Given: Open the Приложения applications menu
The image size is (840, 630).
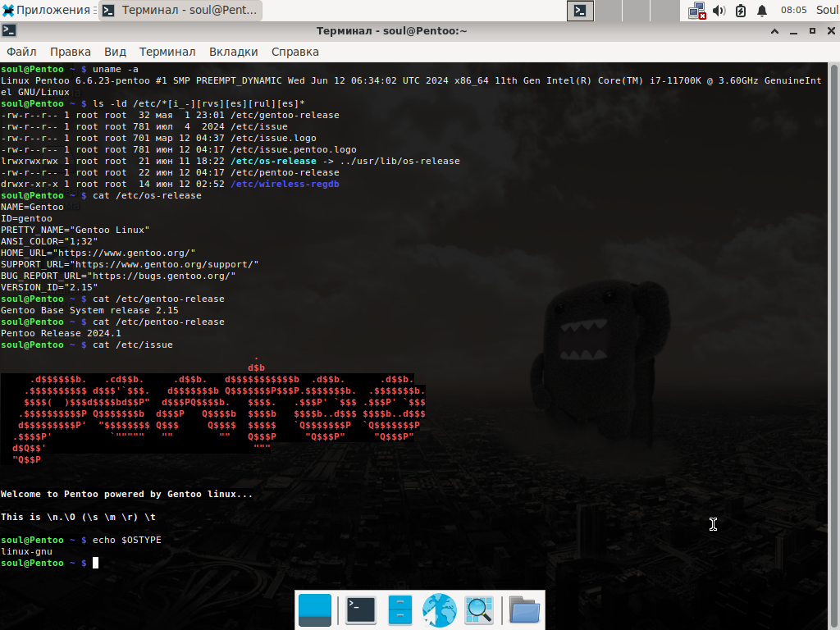Looking at the screenshot, I should (x=47, y=10).
